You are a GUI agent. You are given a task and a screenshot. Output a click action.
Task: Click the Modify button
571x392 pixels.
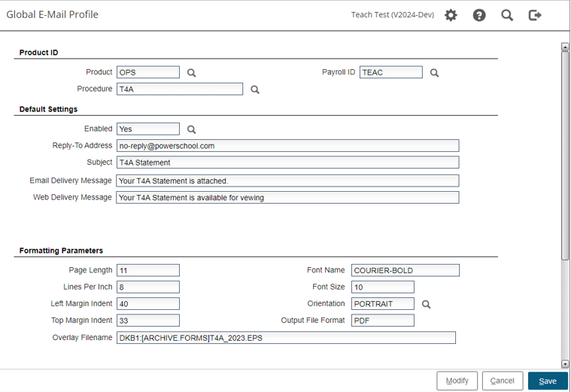[457, 381]
